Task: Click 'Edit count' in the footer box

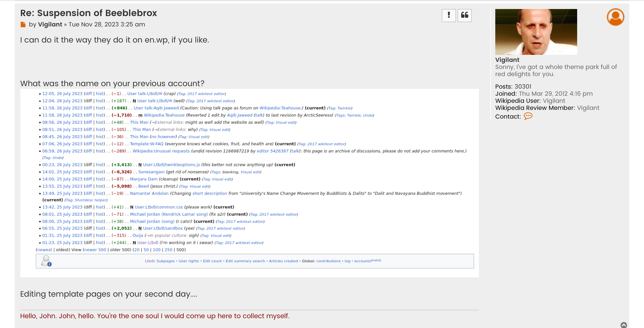Action: click(212, 261)
